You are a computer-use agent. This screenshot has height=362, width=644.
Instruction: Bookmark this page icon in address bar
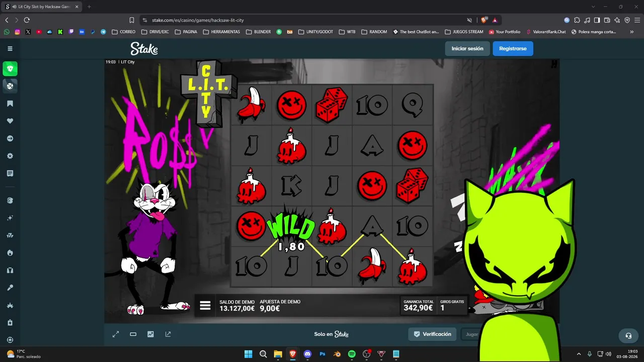coord(132,20)
